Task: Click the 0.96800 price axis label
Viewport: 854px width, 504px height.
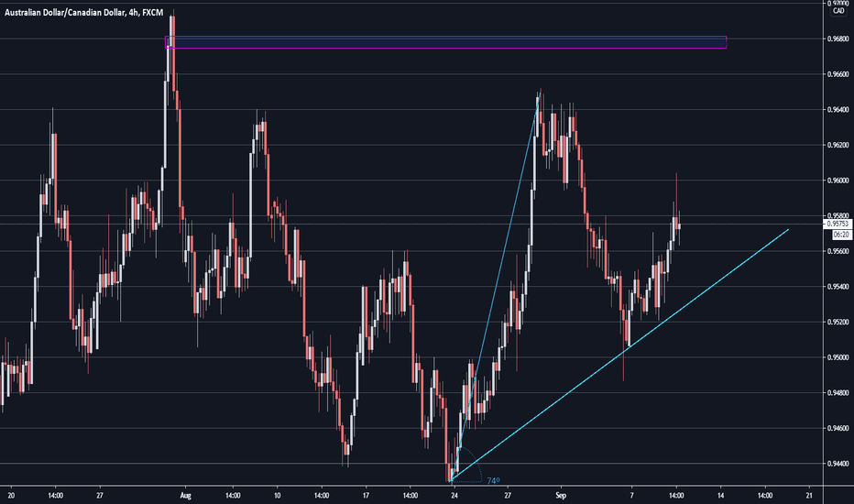Action: point(839,39)
